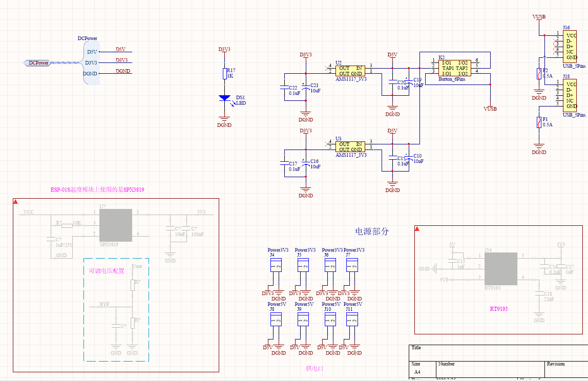This screenshot has height=381, width=588.
Task: Select capacitor C21 10uF
Action: coord(306,88)
